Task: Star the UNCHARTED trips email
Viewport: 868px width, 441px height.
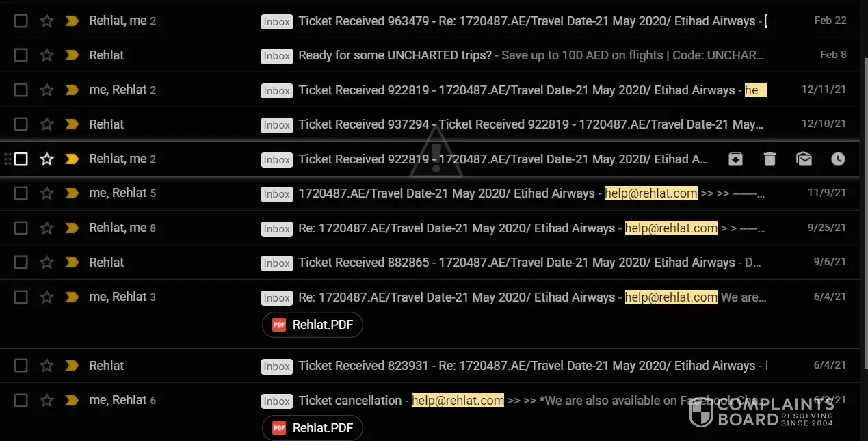Action: pyautogui.click(x=47, y=55)
